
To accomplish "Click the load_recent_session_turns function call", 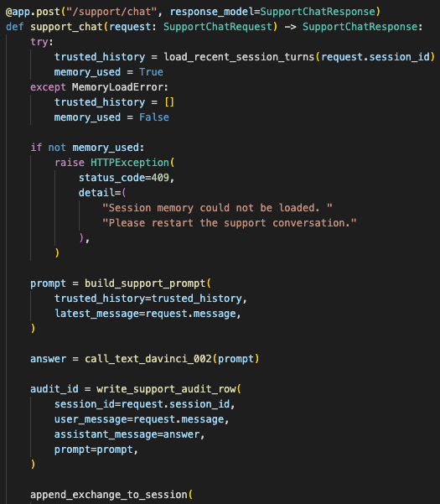I will point(239,57).
